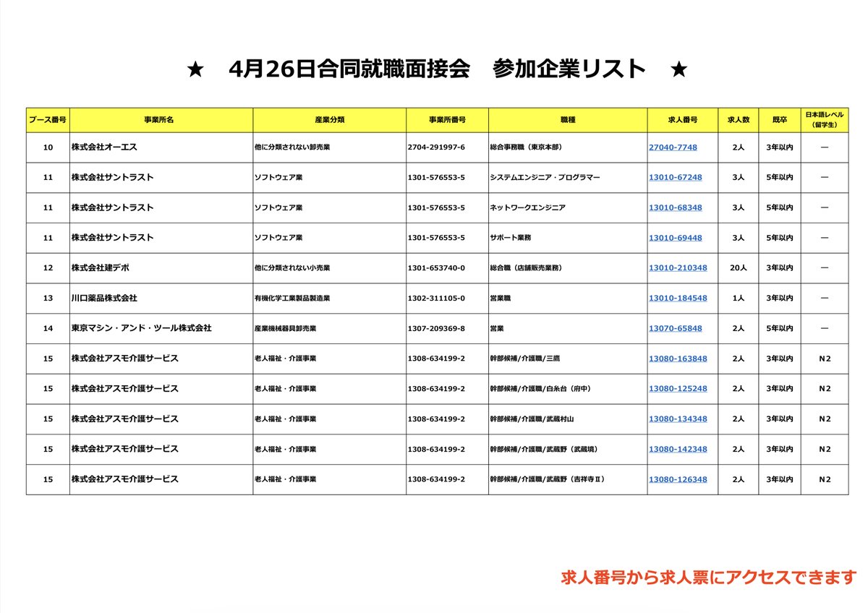868x613 pixels.
Task: Open job listing link 13080-134348
Action: (678, 419)
